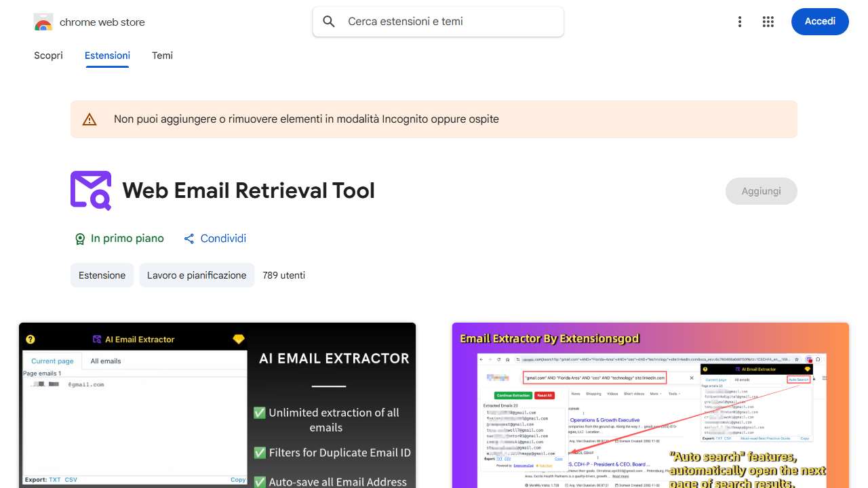The image size is (868, 488).
Task: Open the Condividi share link
Action: 223,239
